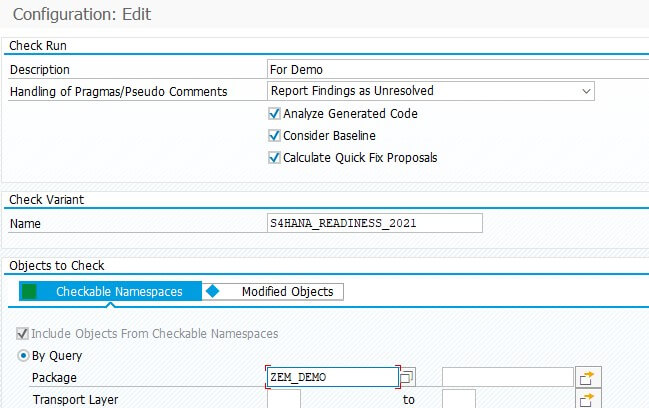Click Include Objects From Checkable Namespaces checkbox

coord(22,334)
